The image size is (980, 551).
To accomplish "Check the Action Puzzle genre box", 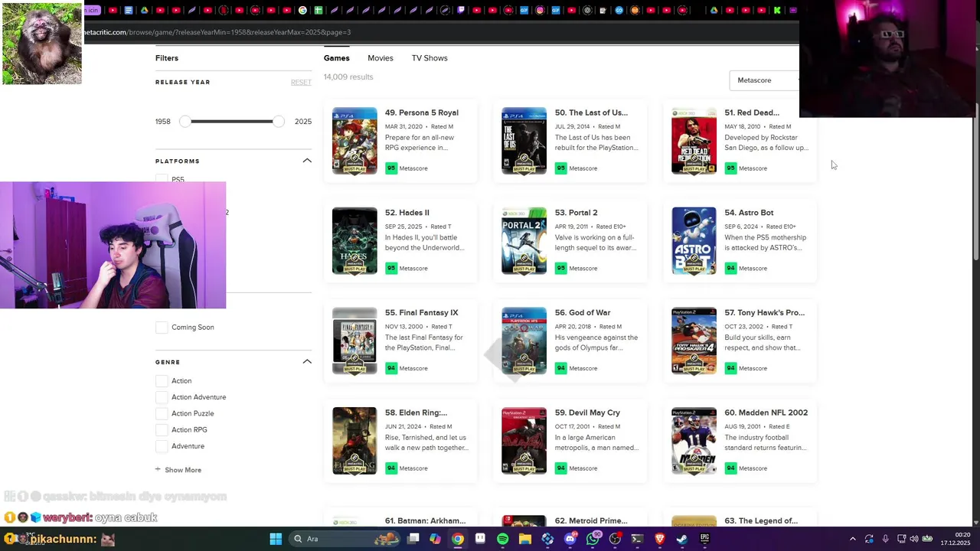I will 162,413.
